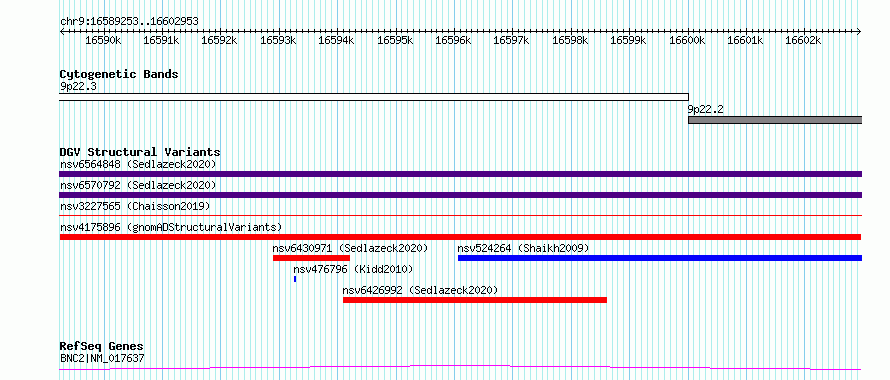
Task: Click the 16591k ruler tick label
Action: pyautogui.click(x=162, y=40)
